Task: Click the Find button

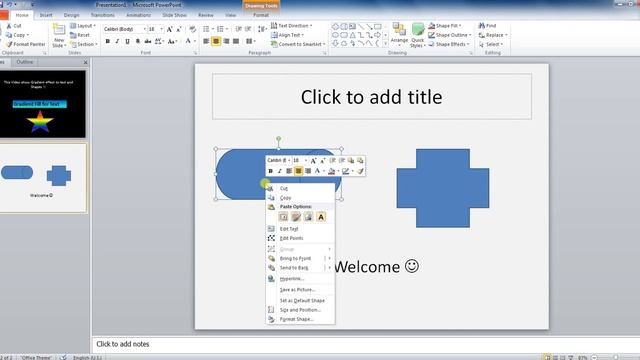Action: click(487, 26)
